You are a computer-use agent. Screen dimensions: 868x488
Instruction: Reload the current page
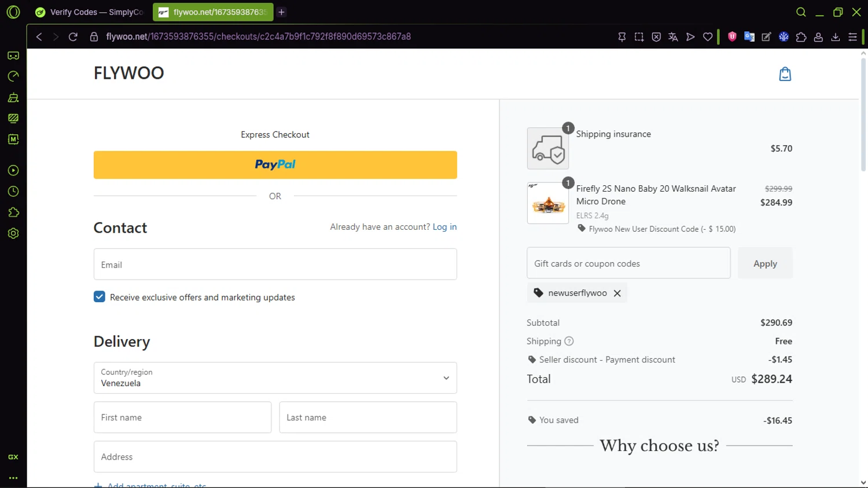point(73,36)
